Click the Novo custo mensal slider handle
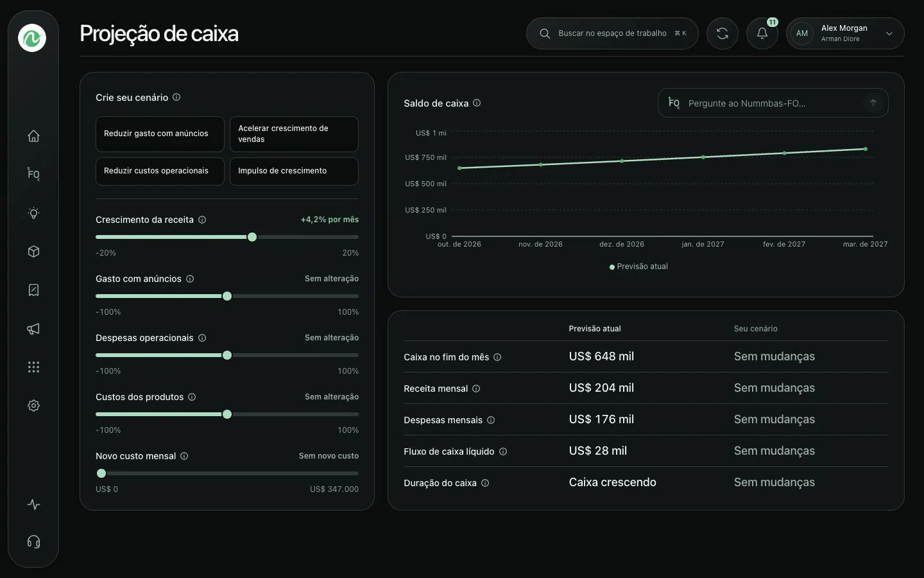This screenshot has width=924, height=578. [x=101, y=473]
